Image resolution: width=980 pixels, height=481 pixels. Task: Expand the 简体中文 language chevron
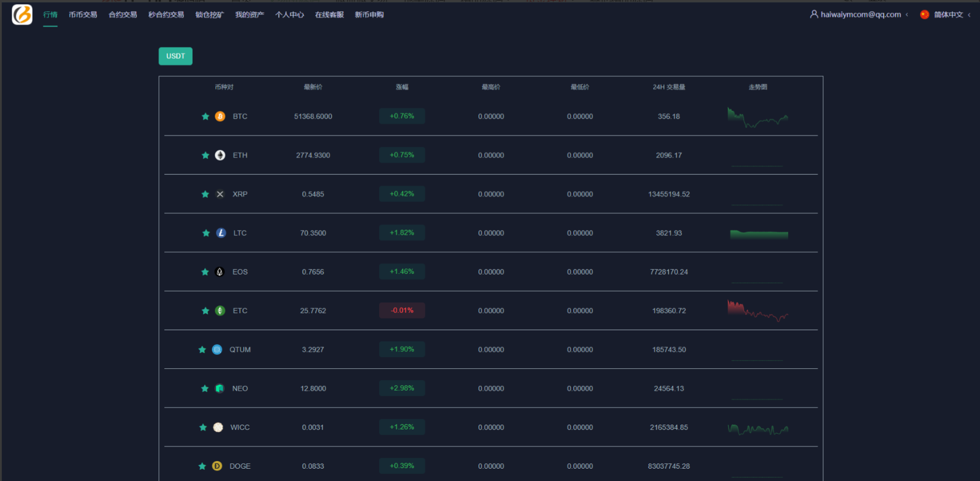[x=969, y=15]
